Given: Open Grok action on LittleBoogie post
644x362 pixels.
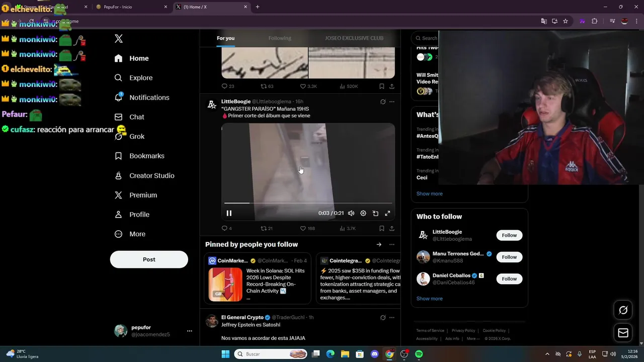Looking at the screenshot, I should pyautogui.click(x=383, y=102).
